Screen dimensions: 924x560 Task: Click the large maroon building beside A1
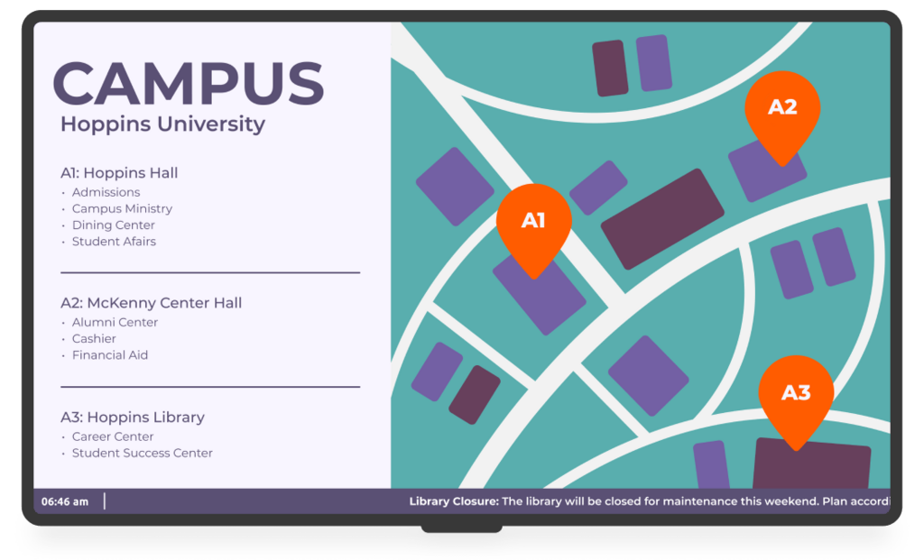(662, 219)
